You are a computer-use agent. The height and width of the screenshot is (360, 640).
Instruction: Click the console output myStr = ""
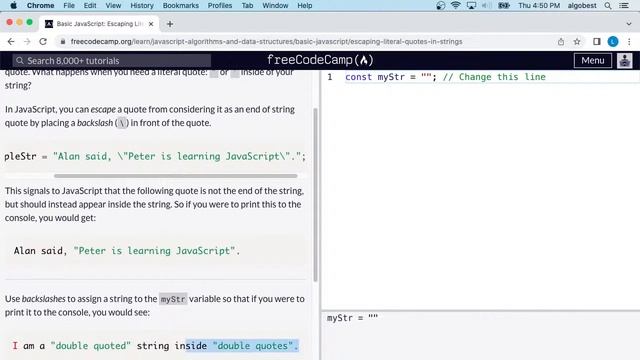(352, 318)
